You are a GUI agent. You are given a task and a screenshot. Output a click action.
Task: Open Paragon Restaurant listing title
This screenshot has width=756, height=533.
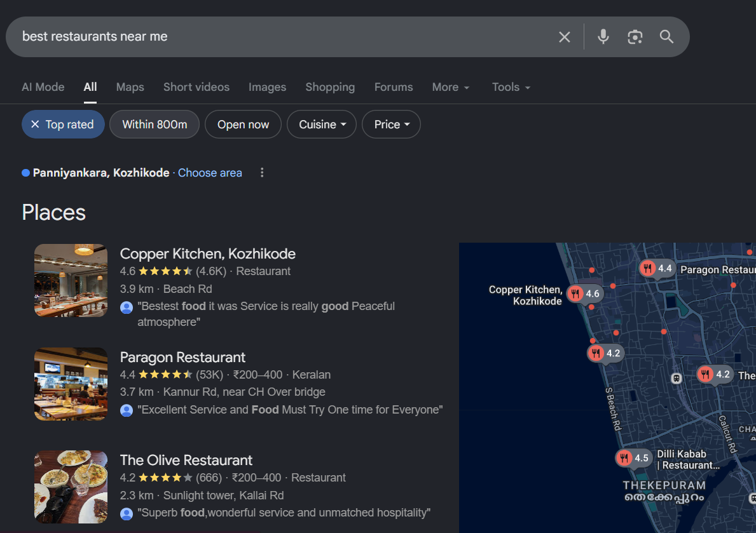[x=182, y=358]
